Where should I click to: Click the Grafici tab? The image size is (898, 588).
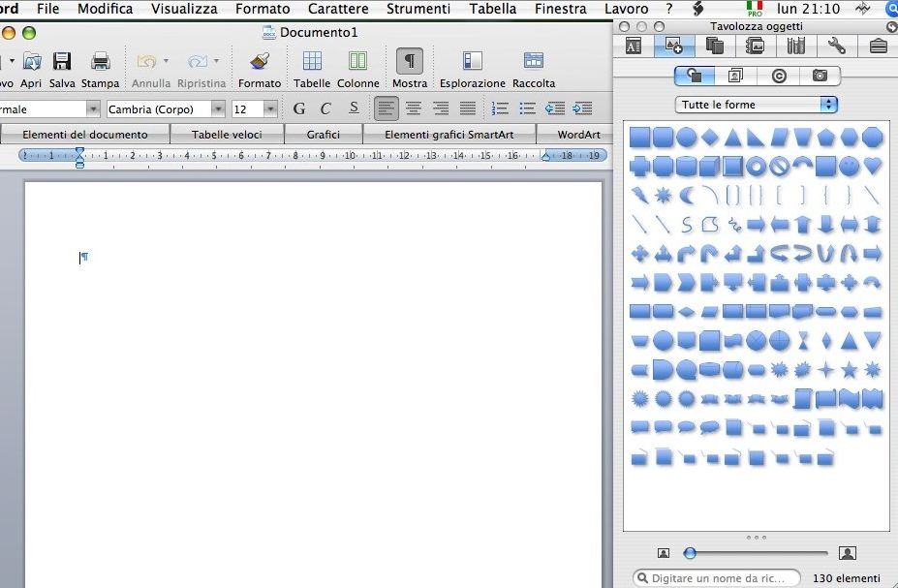[x=323, y=135]
